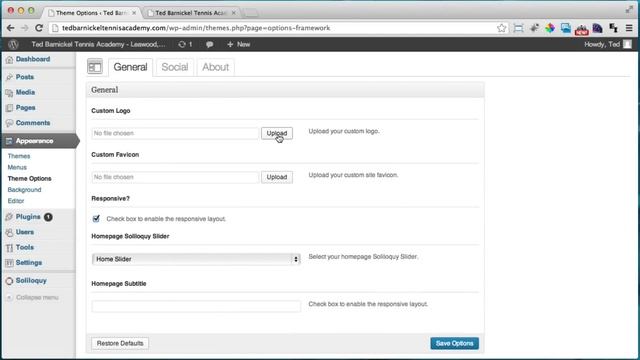
Task: Open the Homepage Soliloquy Slider dropdown
Action: (196, 259)
